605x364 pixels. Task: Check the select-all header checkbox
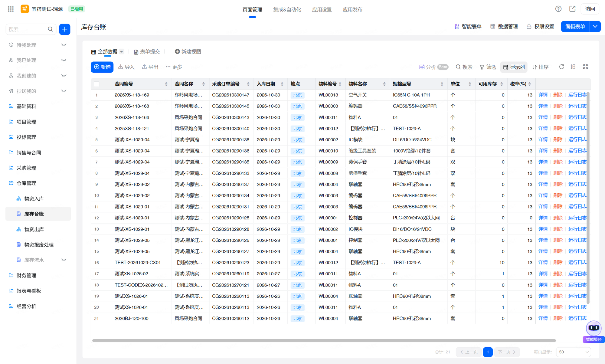point(96,84)
